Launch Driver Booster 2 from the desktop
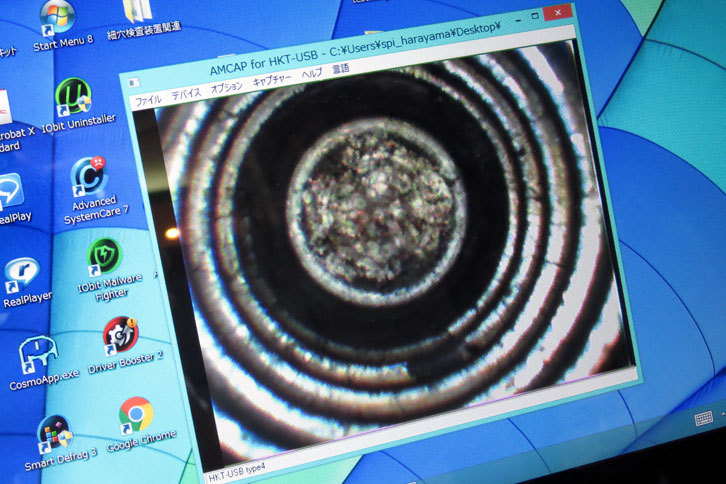 click(x=120, y=336)
